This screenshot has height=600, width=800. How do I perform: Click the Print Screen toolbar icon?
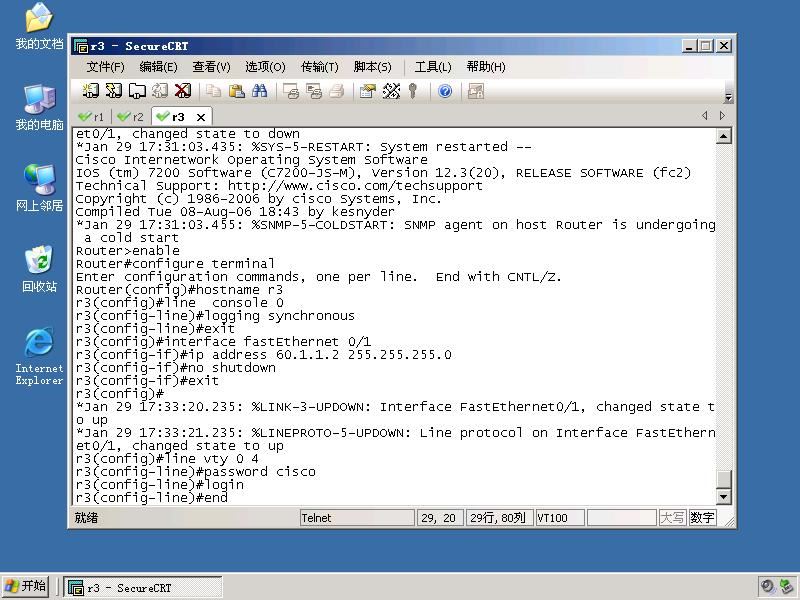coord(291,91)
